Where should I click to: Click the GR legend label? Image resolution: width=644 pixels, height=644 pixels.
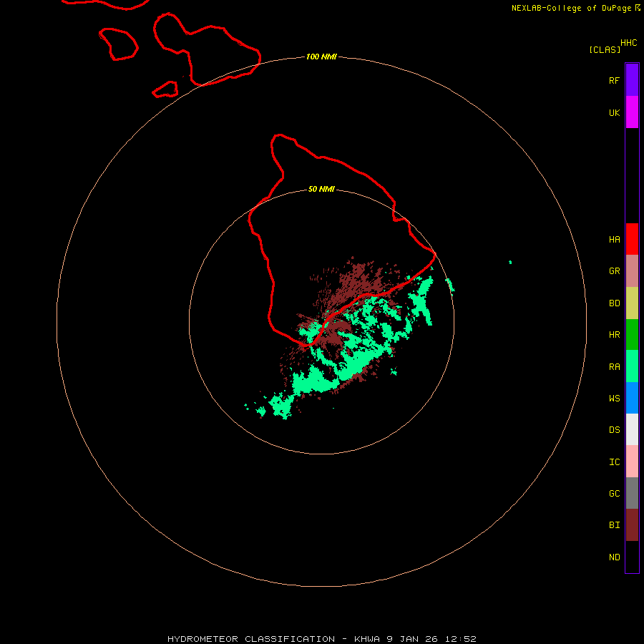(614, 271)
